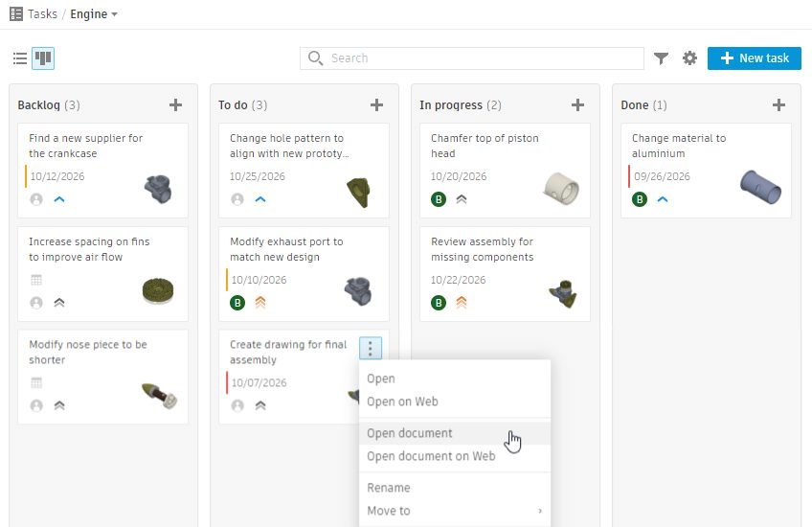Open the Engine project dropdown
Viewport: 812px width, 527px height.
[x=94, y=14]
